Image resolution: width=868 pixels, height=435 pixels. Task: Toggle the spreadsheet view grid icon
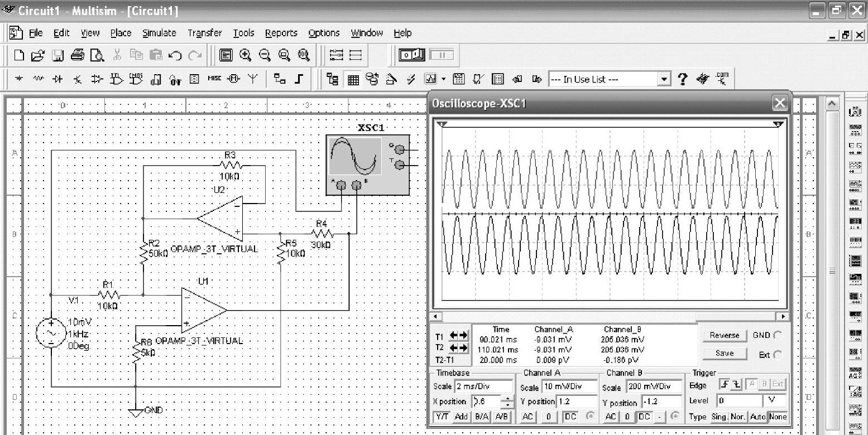click(353, 79)
